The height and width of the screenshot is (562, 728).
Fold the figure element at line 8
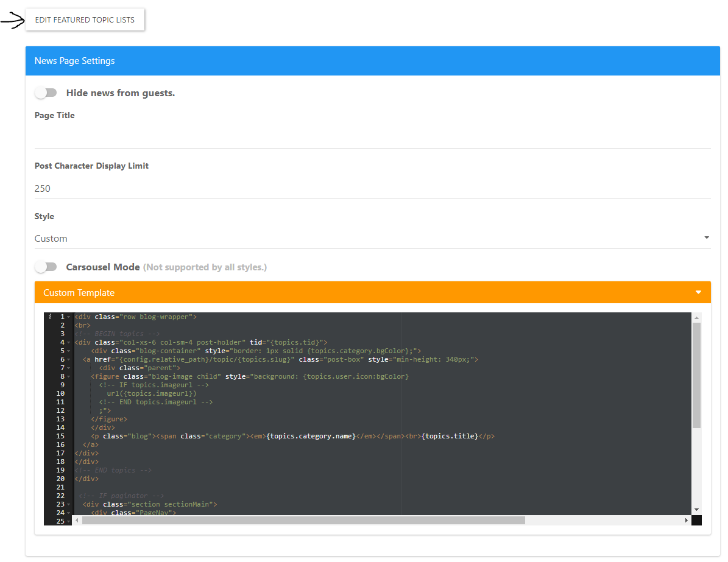coord(69,377)
